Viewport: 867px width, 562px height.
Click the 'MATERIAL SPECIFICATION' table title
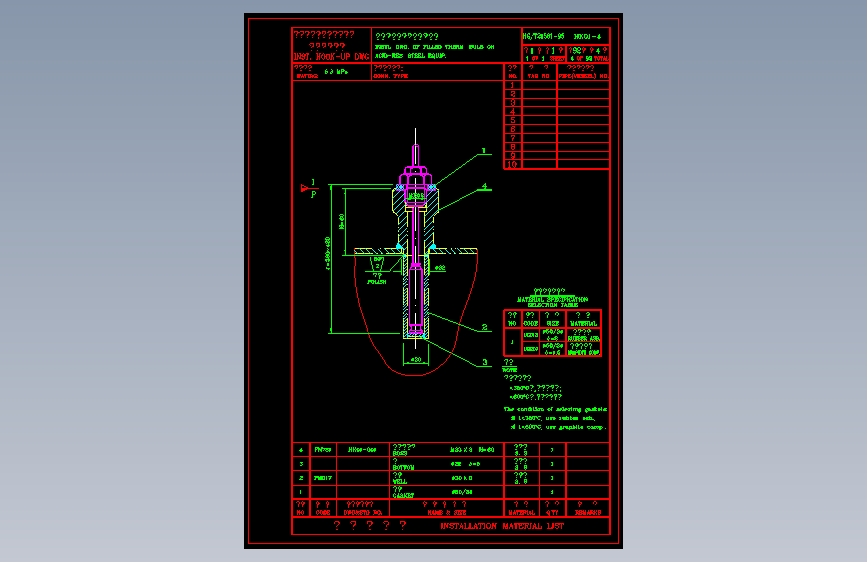click(552, 299)
